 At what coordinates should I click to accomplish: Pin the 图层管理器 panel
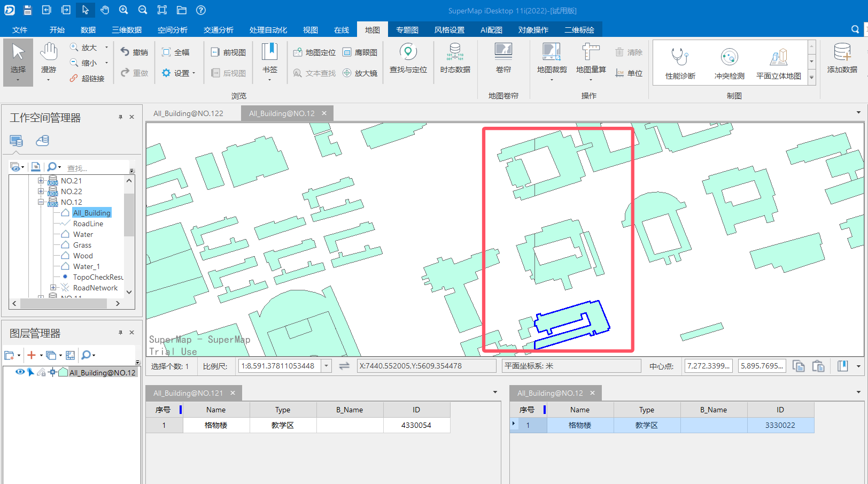point(120,333)
